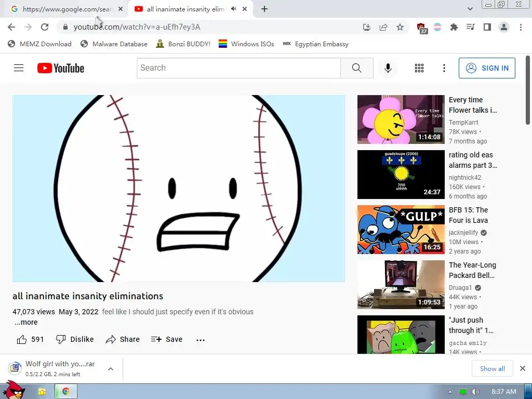The width and height of the screenshot is (532, 399).
Task: Open Packard Bell video thumbnail
Action: pyautogui.click(x=401, y=285)
